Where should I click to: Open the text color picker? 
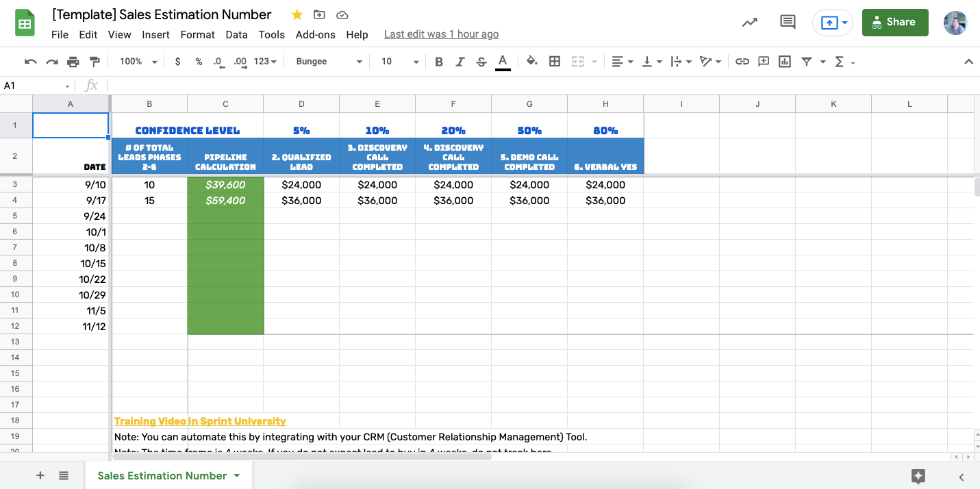point(503,62)
